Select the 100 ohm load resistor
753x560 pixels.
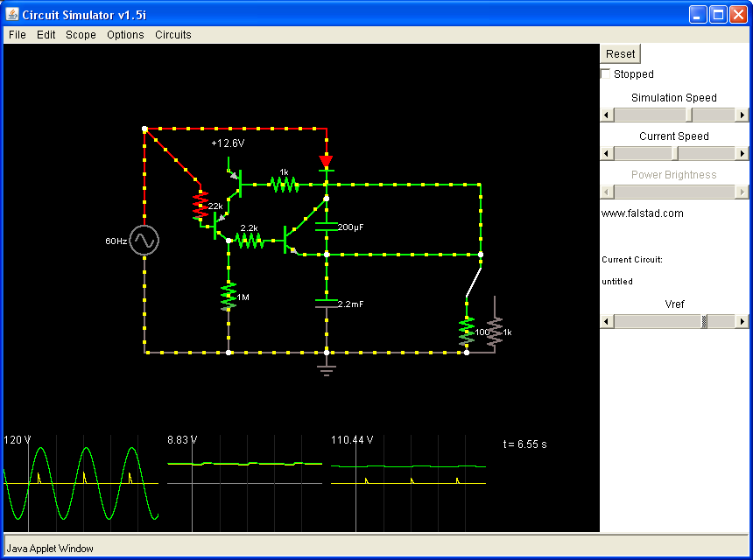coord(467,331)
